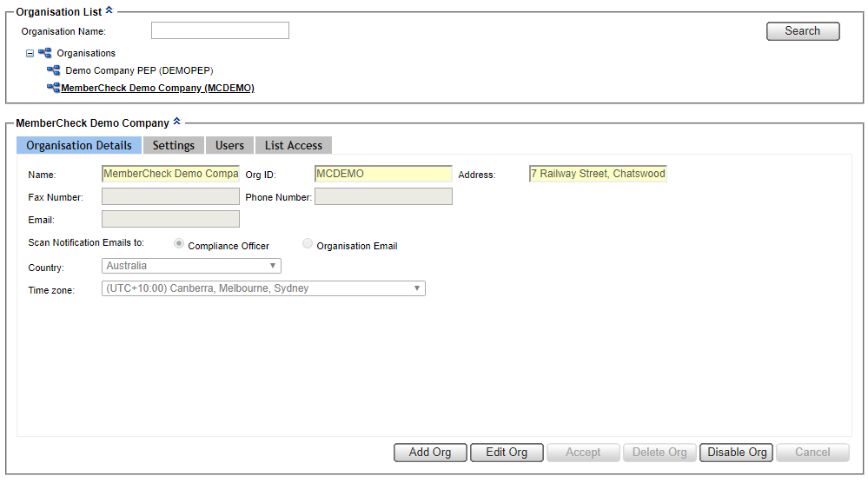Select MemberCheck Demo Company (MCDEMO) link
This screenshot has width=868, height=496.
click(x=158, y=88)
